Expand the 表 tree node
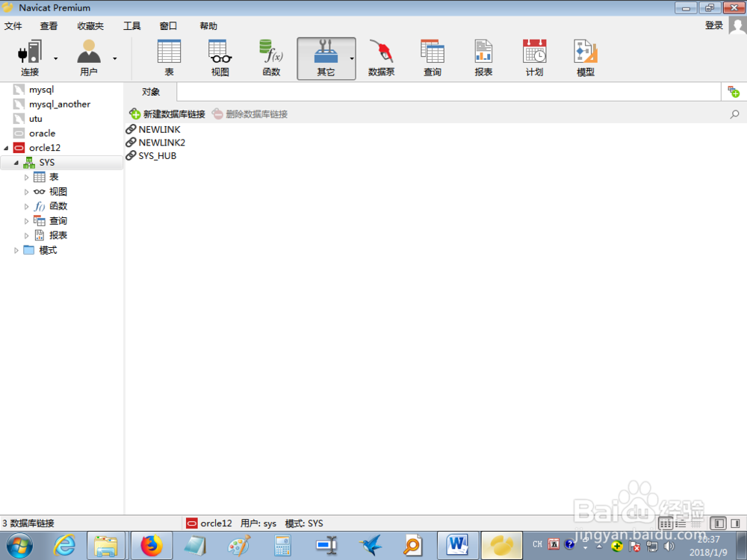Image resolution: width=747 pixels, height=560 pixels. pyautogui.click(x=26, y=178)
